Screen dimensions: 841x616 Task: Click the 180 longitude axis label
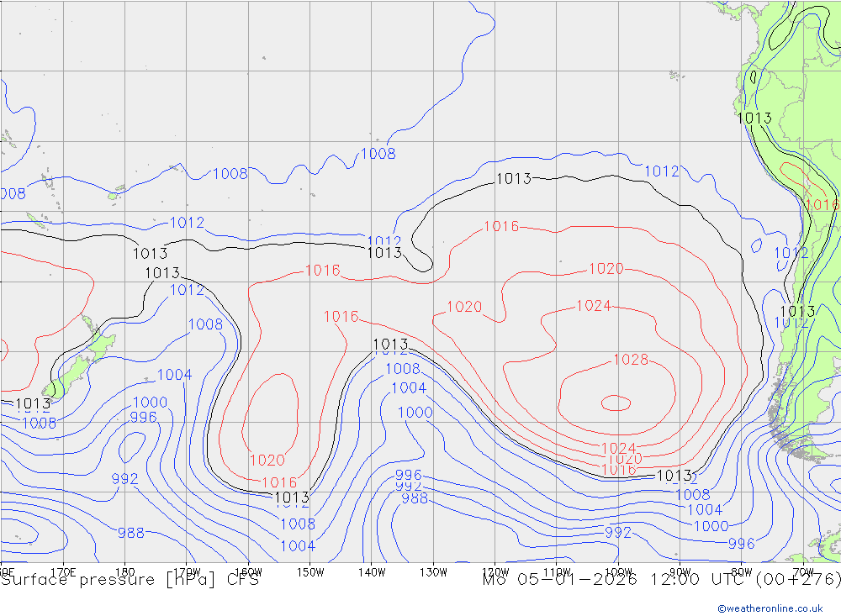[125, 572]
